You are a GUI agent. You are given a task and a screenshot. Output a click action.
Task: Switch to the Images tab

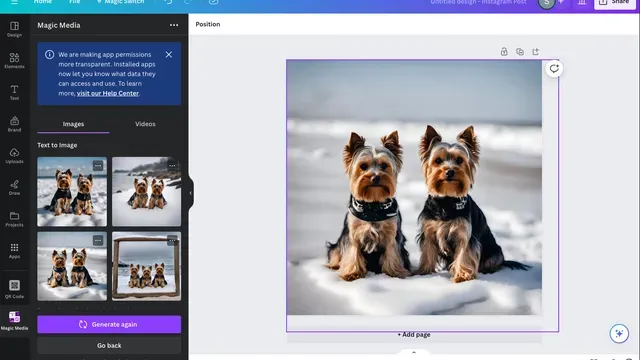(x=73, y=124)
